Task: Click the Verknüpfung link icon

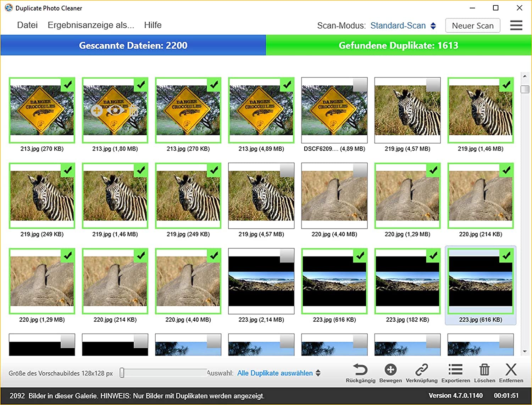Action: 421,370
